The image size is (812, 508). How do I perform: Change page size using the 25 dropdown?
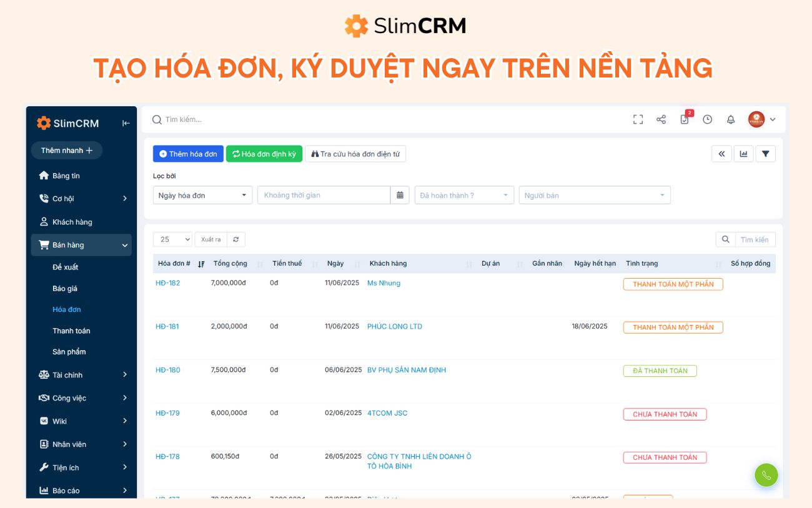[x=172, y=239]
